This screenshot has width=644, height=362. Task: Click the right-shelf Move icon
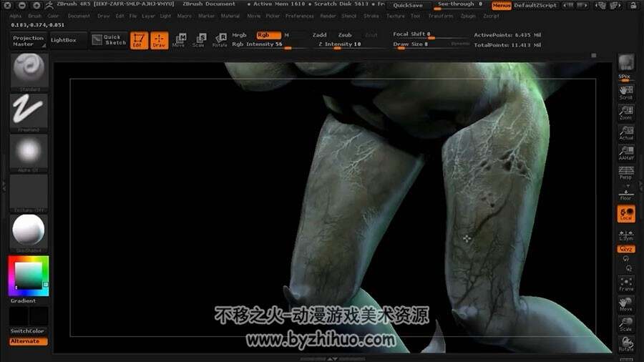[626, 304]
